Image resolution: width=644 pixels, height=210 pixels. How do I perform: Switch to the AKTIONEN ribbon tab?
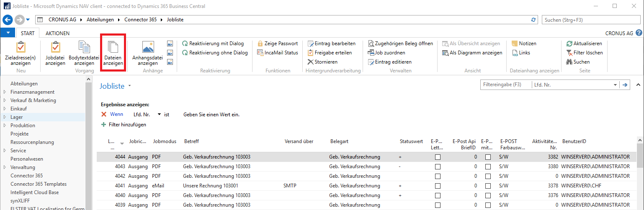click(x=57, y=33)
